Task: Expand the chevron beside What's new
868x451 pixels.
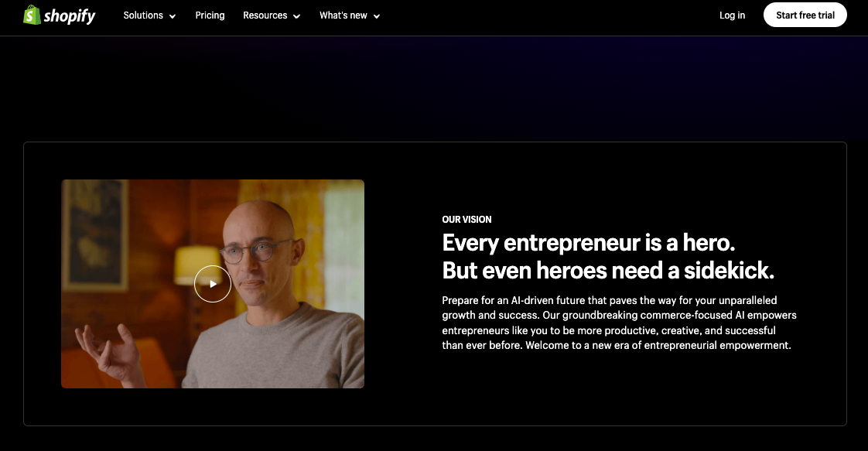Action: [377, 16]
